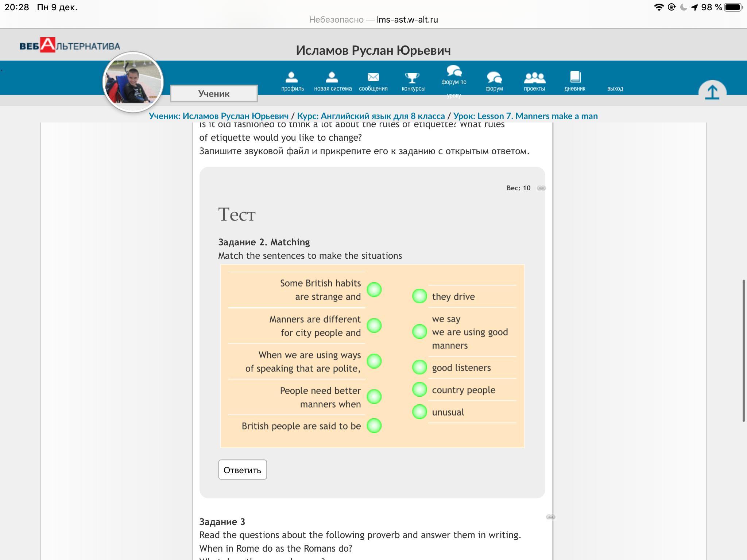Select green dot for 'People need better manners when'
Viewport: 747px width, 560px height.
point(374,397)
